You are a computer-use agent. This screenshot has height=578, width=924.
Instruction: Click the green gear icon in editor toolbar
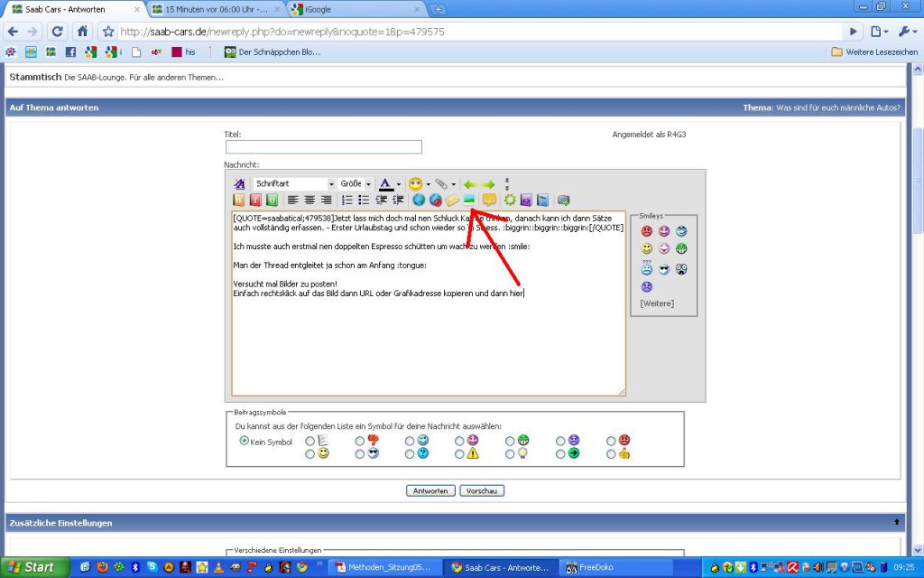pos(510,200)
